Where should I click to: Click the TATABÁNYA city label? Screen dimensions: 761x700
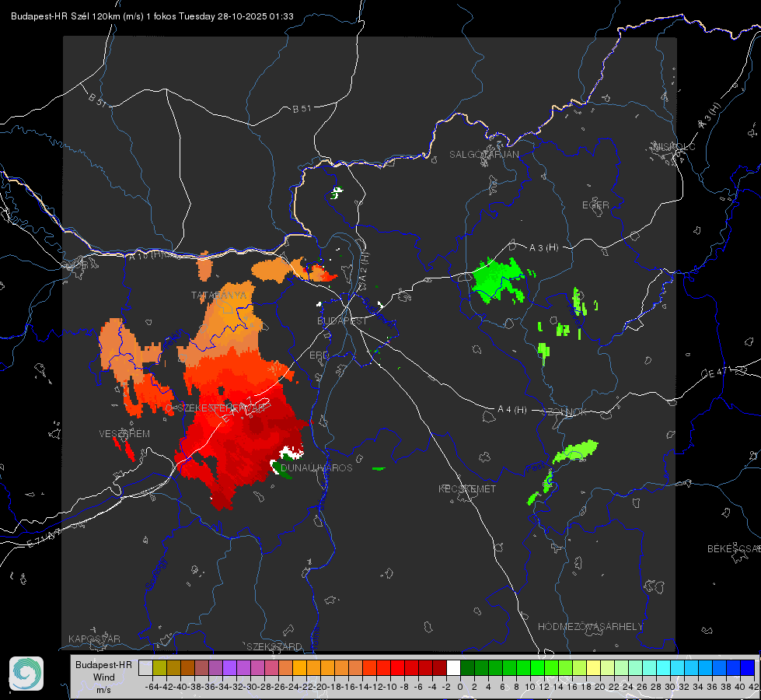(x=219, y=296)
